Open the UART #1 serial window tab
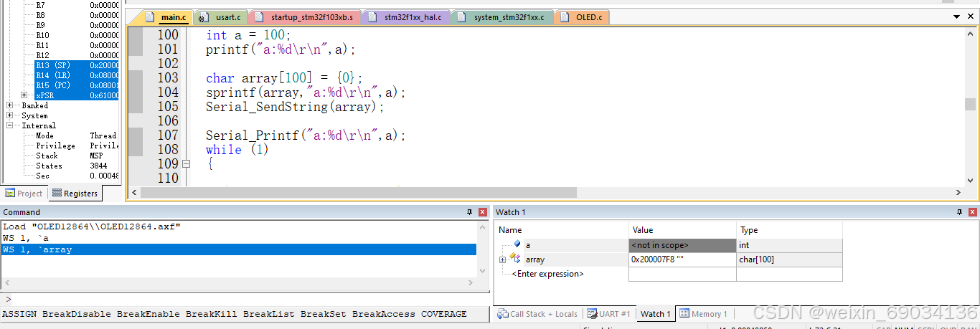 click(609, 314)
